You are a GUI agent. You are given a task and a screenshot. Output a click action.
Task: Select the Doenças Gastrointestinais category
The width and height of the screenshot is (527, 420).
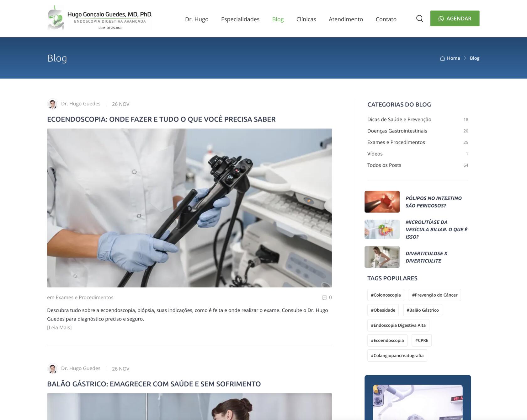pyautogui.click(x=397, y=131)
